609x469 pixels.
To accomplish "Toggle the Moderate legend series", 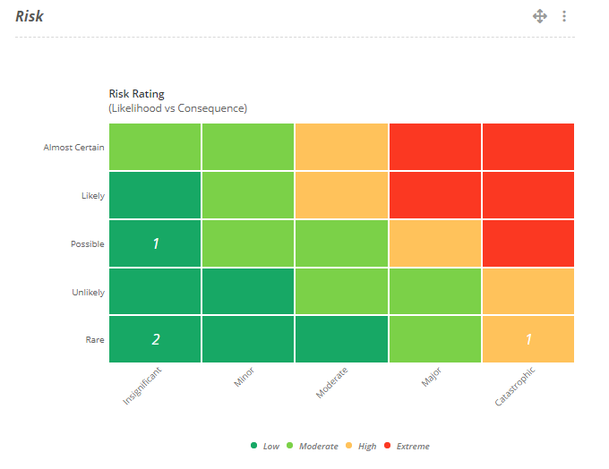I will [x=312, y=446].
